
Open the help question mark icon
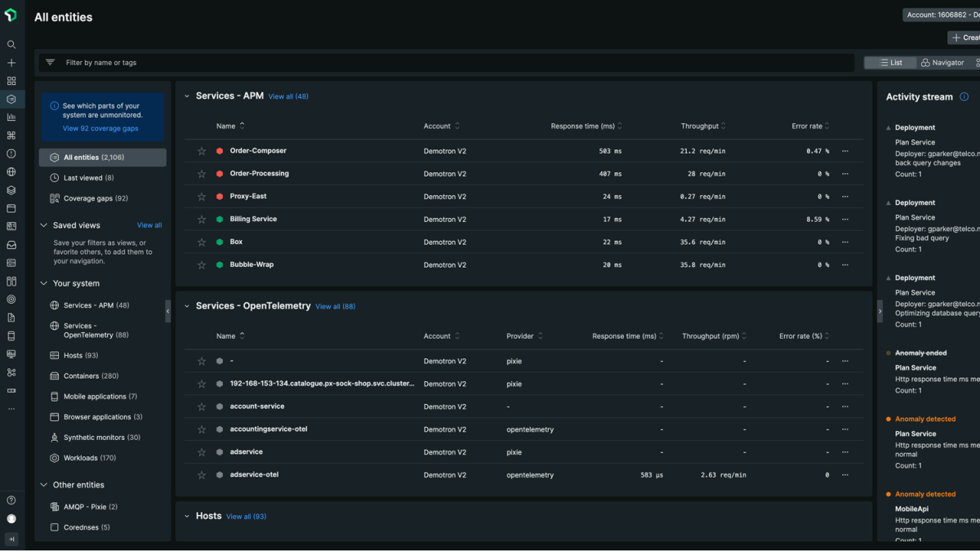click(x=11, y=500)
